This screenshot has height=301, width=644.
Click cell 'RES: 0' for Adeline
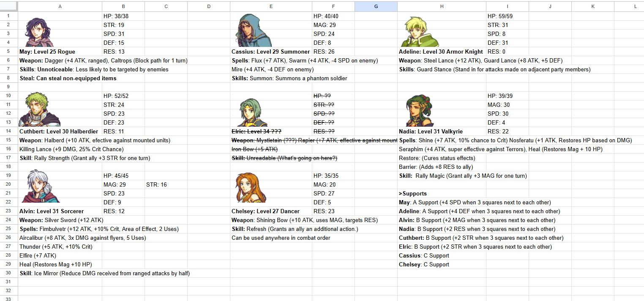[x=507, y=52]
